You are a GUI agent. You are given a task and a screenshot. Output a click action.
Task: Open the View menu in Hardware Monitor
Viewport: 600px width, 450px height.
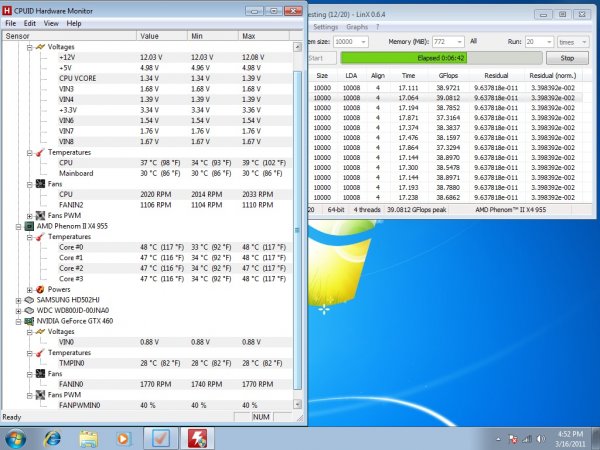click(51, 23)
